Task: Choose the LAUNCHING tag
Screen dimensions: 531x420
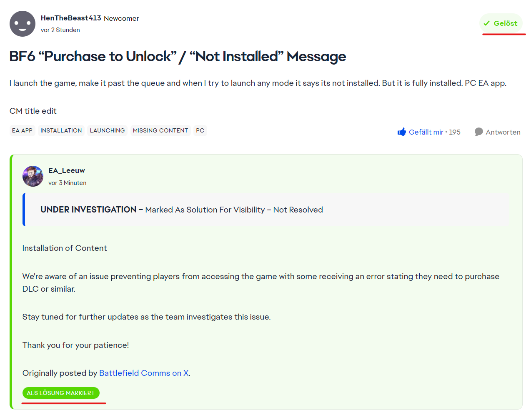Action: (107, 130)
